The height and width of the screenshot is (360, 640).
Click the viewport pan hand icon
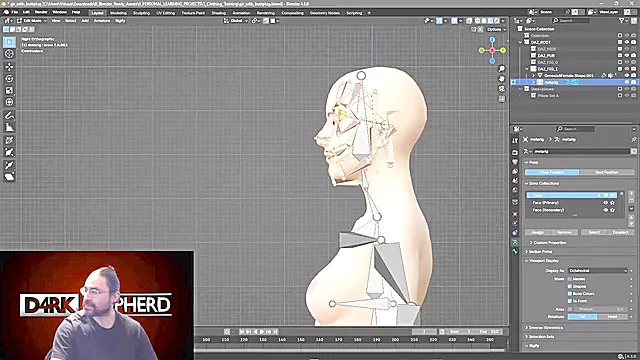click(x=502, y=79)
